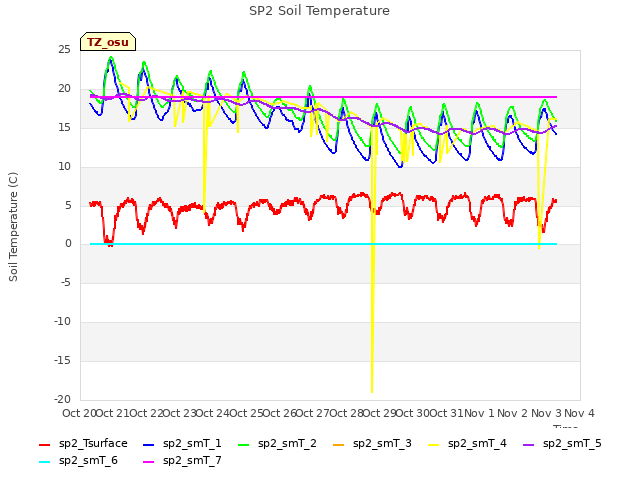Click purple swatch beside sp2_smT_5
640x480 pixels.
point(529,444)
